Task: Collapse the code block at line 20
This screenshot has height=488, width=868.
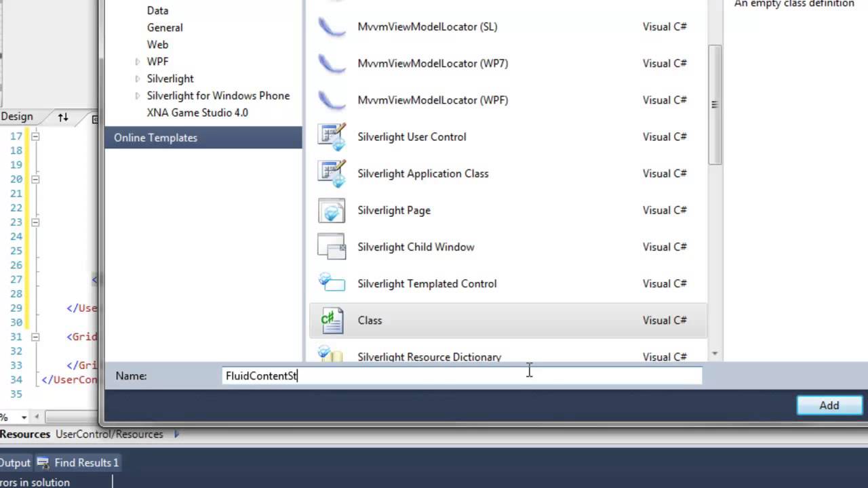Action: pos(35,179)
